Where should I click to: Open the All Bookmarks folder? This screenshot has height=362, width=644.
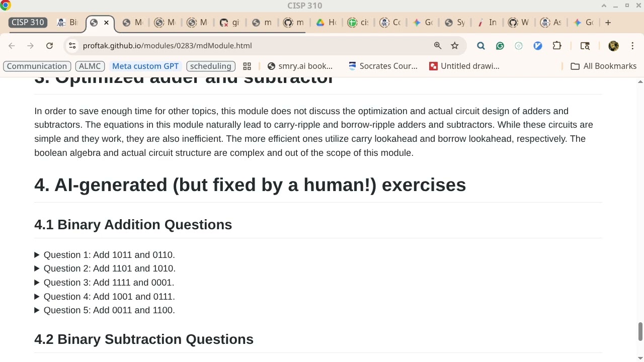(x=604, y=66)
